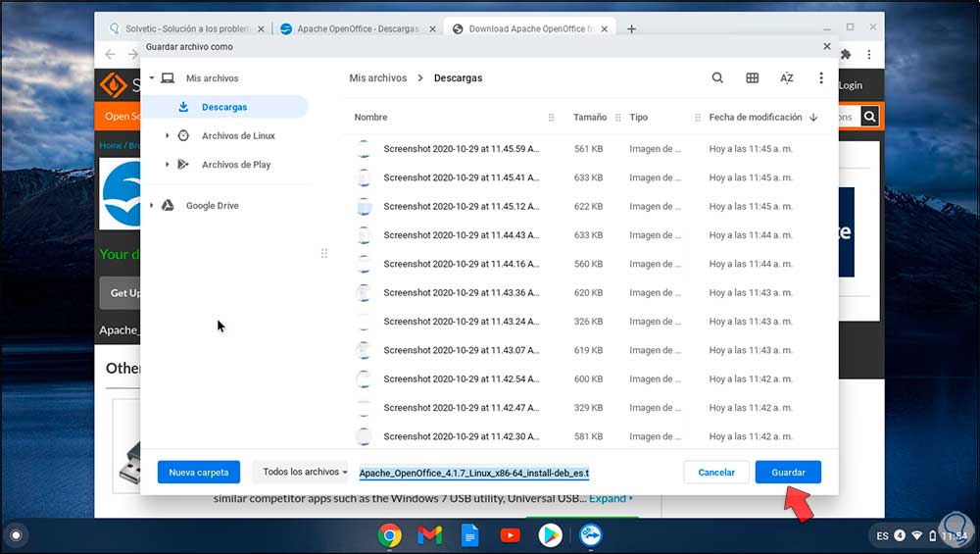Switch to Solvetic browser tab
The width and height of the screenshot is (980, 554).
coord(185,28)
